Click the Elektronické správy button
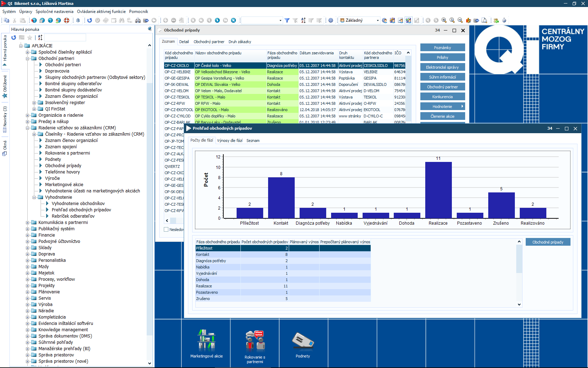The height and width of the screenshot is (368, 588). click(442, 67)
